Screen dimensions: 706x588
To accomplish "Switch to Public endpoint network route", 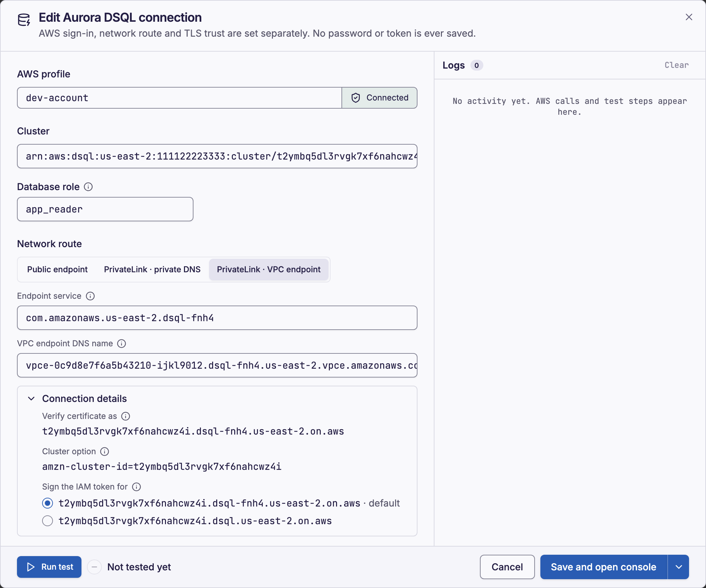I will click(57, 270).
